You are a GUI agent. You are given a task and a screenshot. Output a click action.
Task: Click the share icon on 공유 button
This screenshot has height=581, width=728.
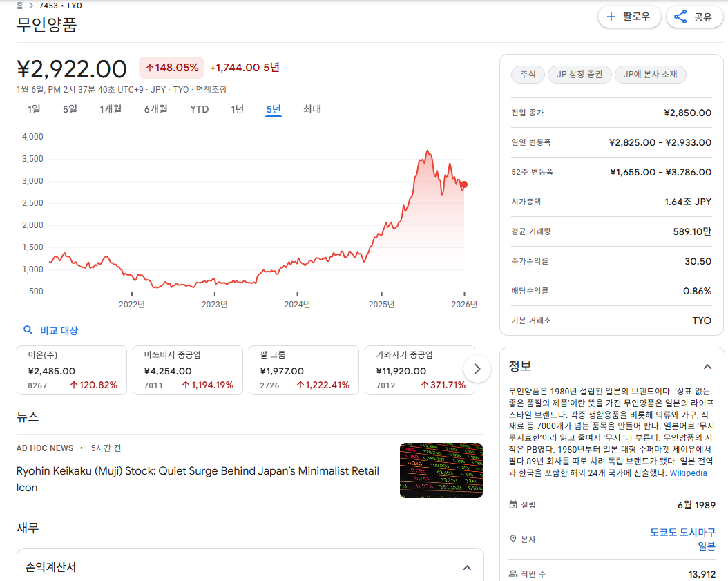click(680, 17)
